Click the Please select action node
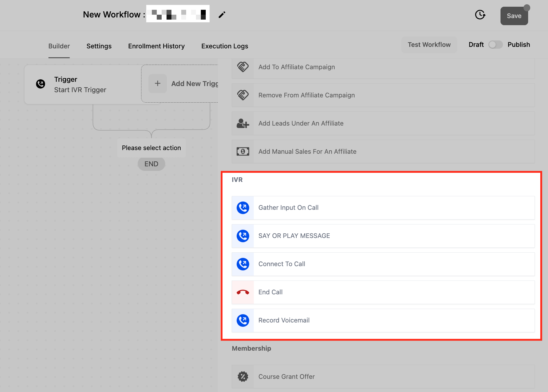Viewport: 548px width, 392px height. 151,148
